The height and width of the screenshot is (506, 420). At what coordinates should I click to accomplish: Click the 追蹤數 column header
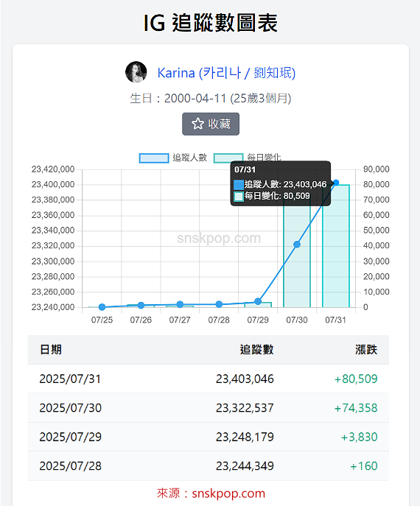(256, 350)
